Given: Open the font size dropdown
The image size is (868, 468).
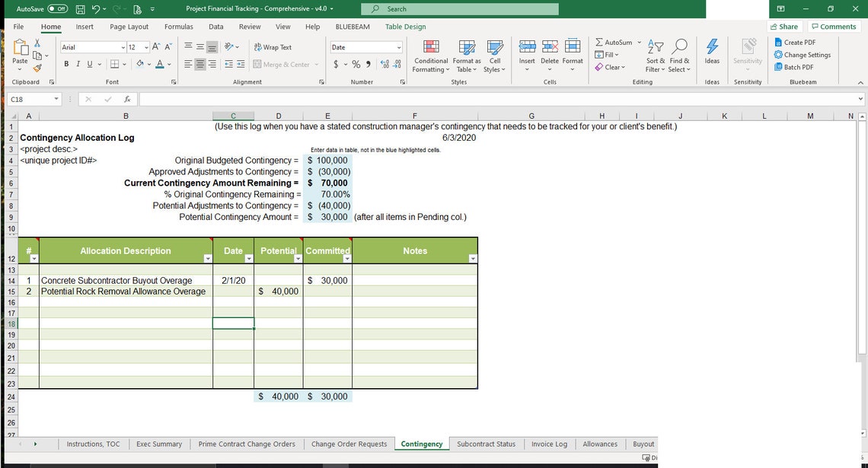Looking at the screenshot, I should click(x=147, y=46).
